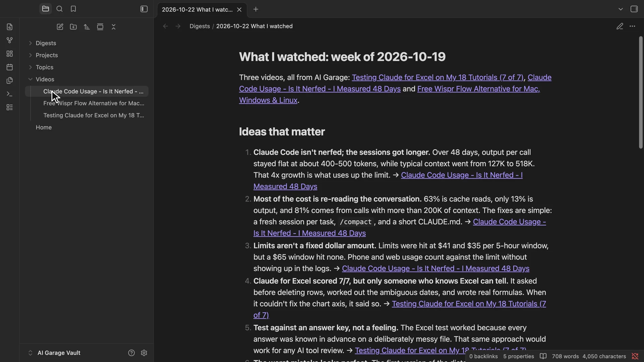
Task: Open graph view ribbon icon
Action: click(10, 40)
